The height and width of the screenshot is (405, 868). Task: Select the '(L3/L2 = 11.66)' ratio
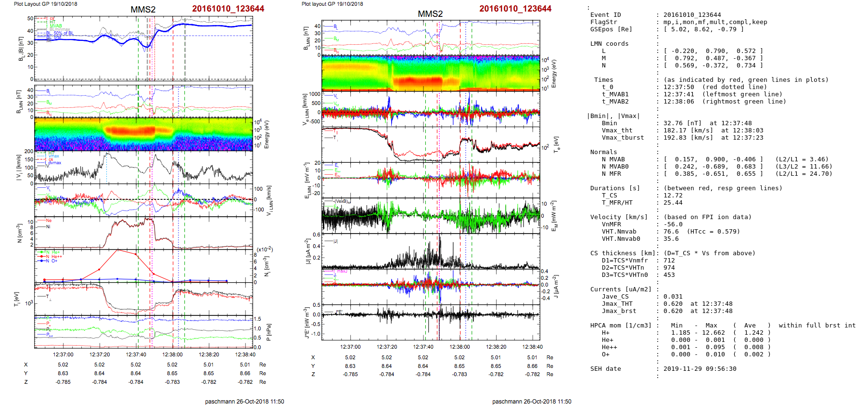[804, 167]
